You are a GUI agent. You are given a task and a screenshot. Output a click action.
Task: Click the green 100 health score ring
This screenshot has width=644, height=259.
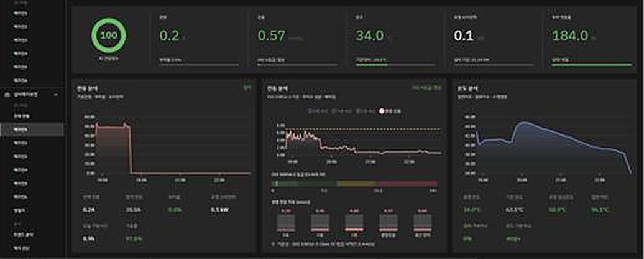pos(109,35)
